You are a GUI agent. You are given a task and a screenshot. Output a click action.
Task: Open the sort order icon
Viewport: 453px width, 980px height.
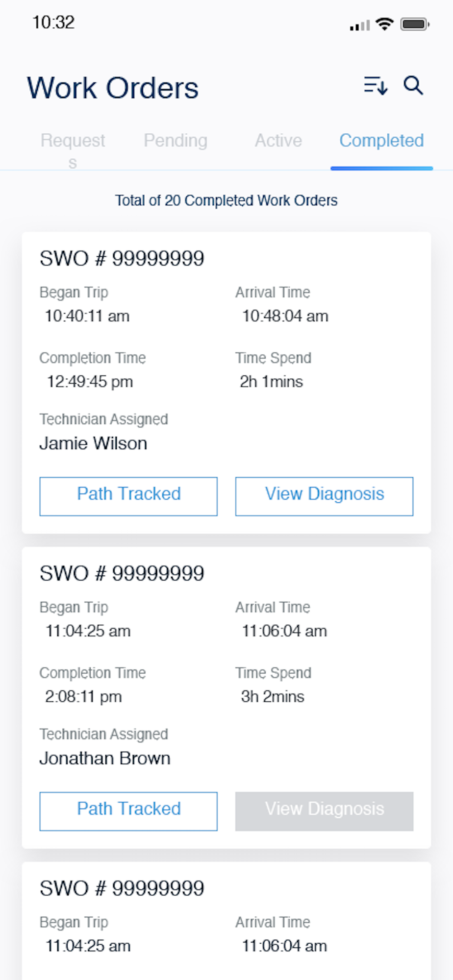tap(376, 86)
